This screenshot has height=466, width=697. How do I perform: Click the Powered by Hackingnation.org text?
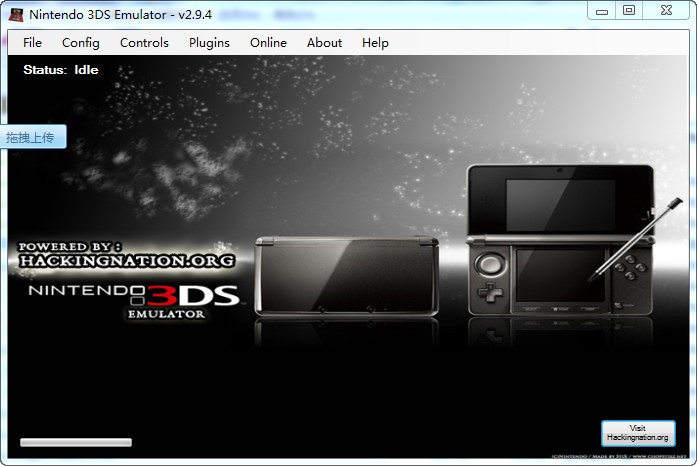coord(126,255)
